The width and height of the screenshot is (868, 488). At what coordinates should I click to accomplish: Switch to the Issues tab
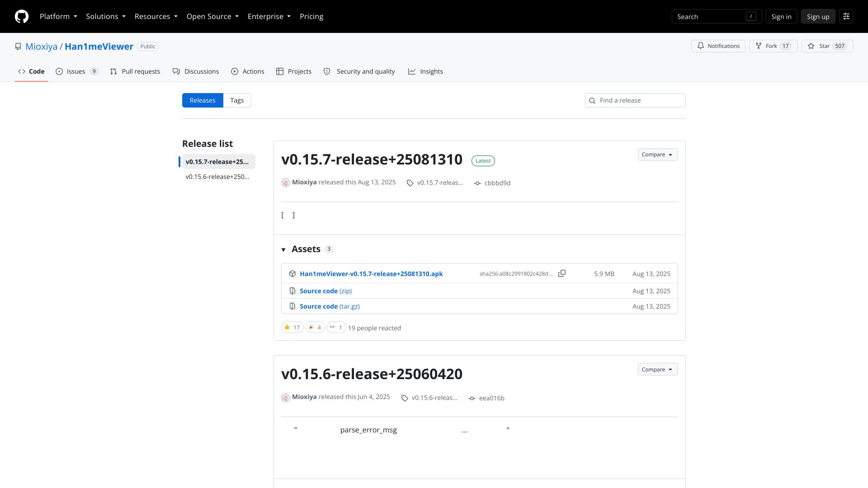[x=77, y=71]
